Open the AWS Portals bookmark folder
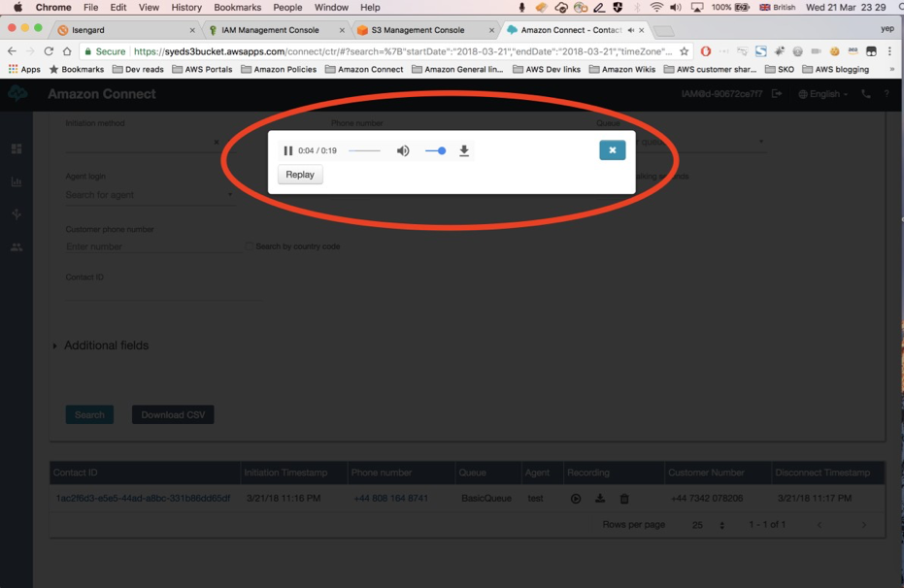 coord(202,69)
